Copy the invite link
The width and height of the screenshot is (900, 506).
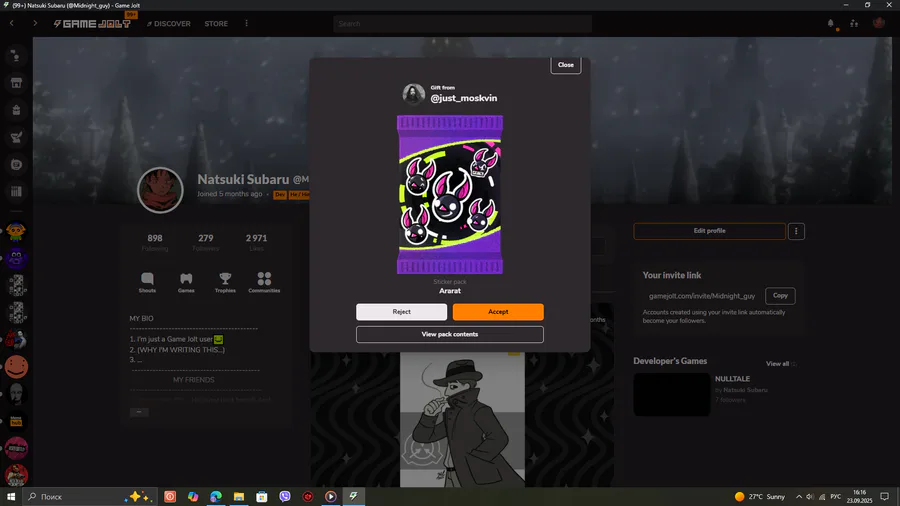(780, 295)
